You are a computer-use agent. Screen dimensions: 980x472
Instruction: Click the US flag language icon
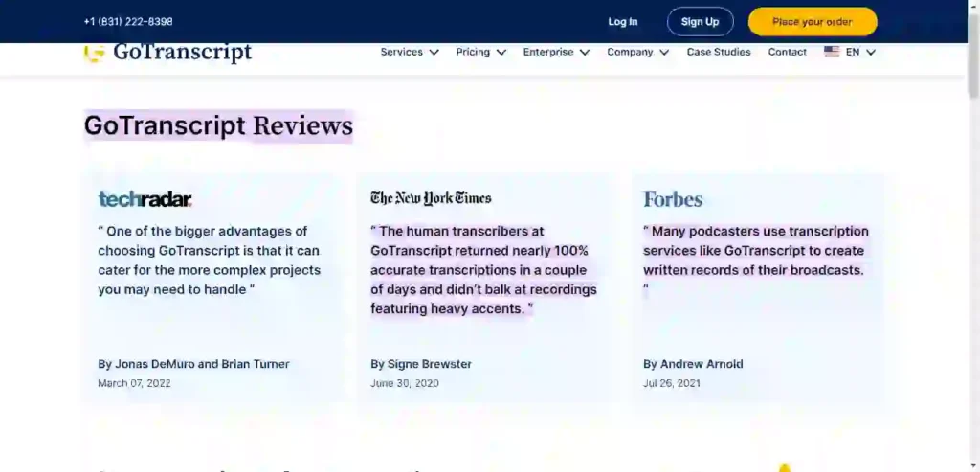coord(832,52)
